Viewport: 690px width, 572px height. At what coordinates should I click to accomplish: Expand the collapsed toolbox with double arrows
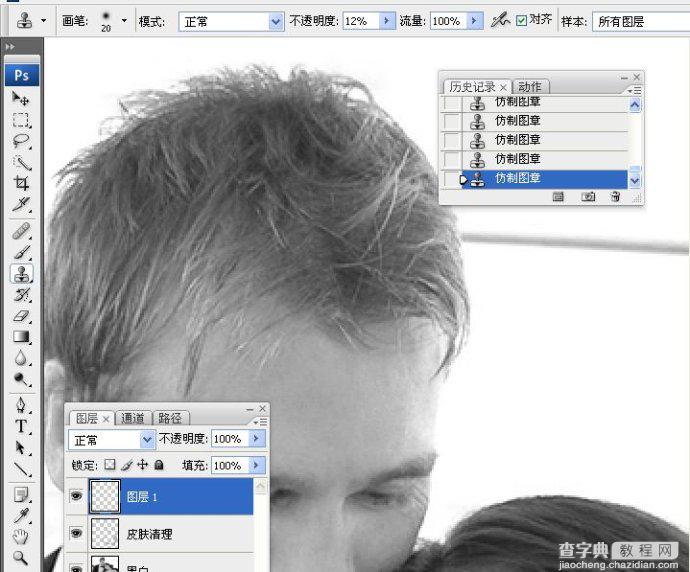tap(10, 46)
